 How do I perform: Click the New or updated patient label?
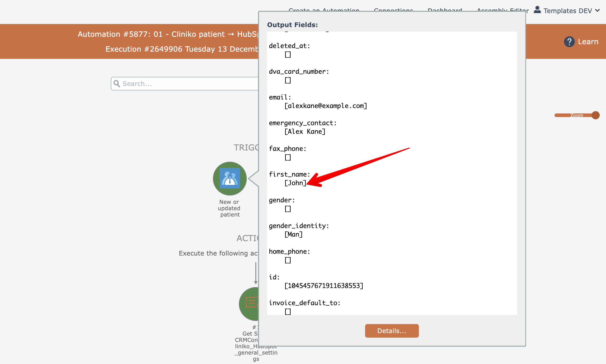point(229,208)
